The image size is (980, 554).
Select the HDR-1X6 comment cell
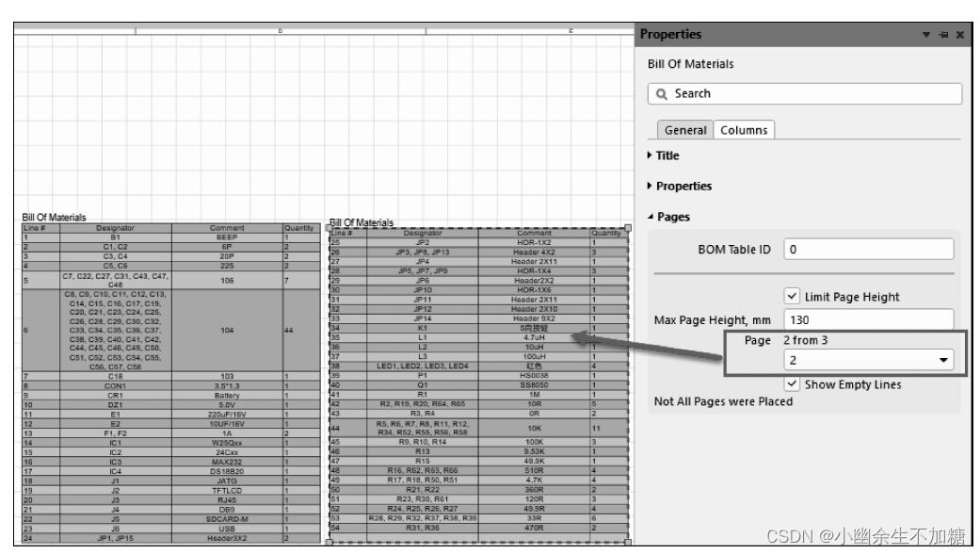[535, 290]
